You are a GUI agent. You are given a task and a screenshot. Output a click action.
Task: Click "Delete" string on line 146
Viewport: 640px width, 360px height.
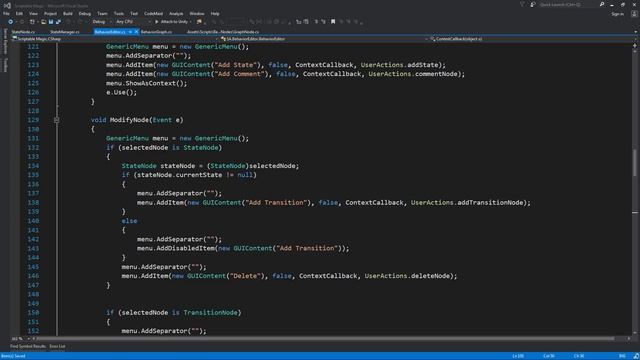tap(245, 276)
